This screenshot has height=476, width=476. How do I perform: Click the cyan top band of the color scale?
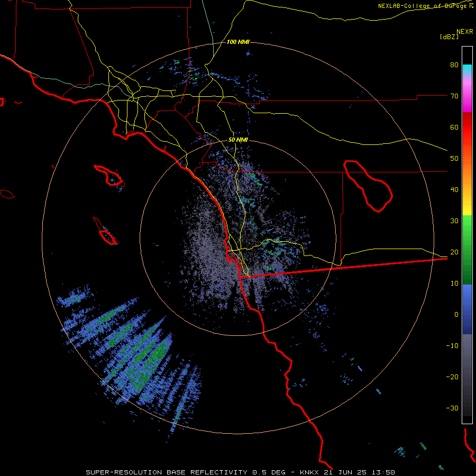(x=467, y=69)
